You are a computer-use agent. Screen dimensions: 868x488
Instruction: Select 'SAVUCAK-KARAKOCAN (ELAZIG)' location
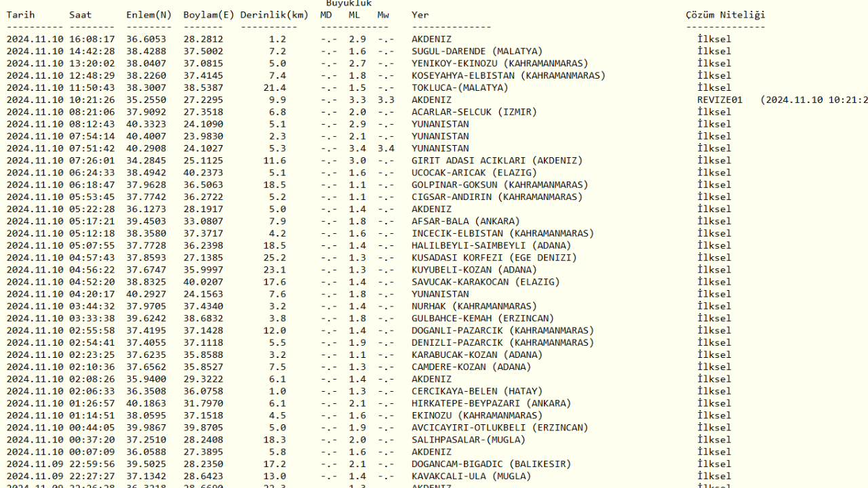[x=486, y=283]
